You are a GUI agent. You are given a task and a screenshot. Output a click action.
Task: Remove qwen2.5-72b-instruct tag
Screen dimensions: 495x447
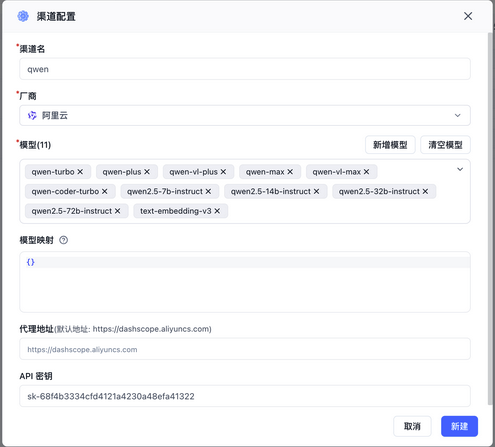click(117, 211)
